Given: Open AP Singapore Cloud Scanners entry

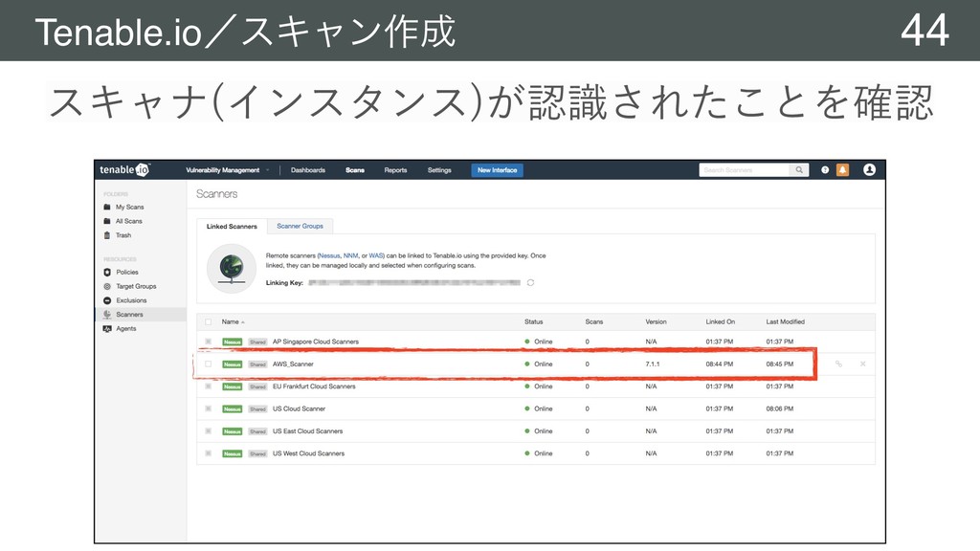Looking at the screenshot, I should [316, 342].
